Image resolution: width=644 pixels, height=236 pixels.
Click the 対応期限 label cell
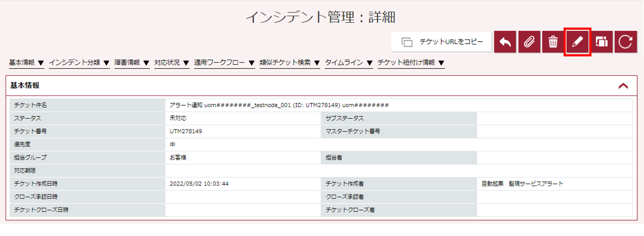pyautogui.click(x=87, y=171)
